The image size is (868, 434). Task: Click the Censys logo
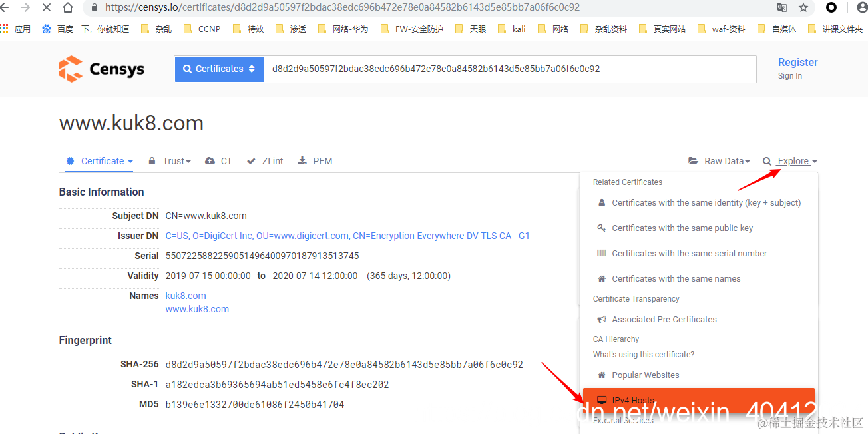(101, 69)
